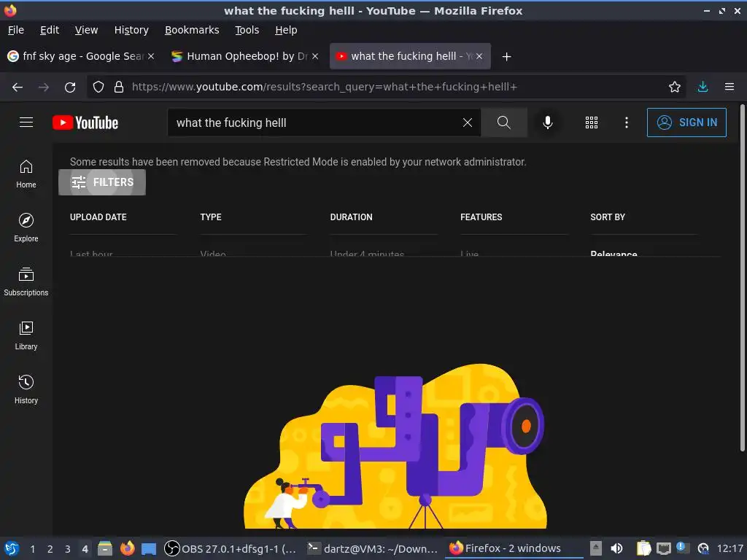
Task: Click the SORT BY filter heading
Action: point(608,217)
